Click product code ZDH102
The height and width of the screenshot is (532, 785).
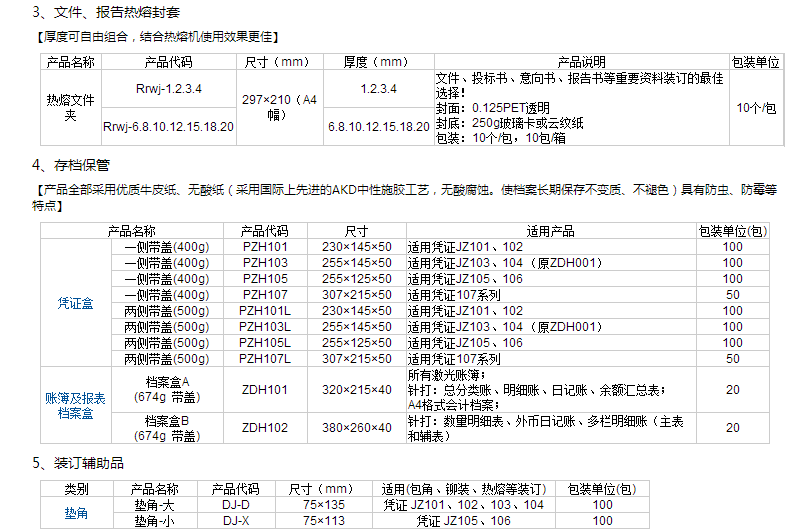click(264, 427)
